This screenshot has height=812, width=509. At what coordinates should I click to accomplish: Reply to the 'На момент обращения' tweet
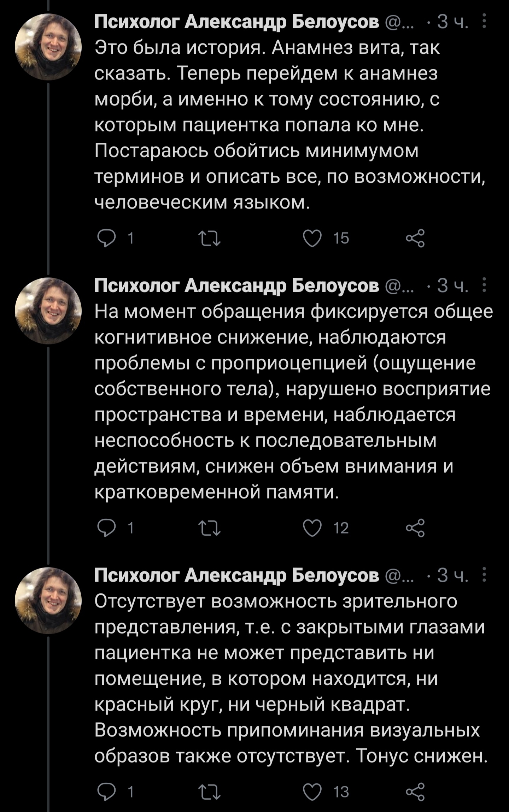[x=106, y=528]
